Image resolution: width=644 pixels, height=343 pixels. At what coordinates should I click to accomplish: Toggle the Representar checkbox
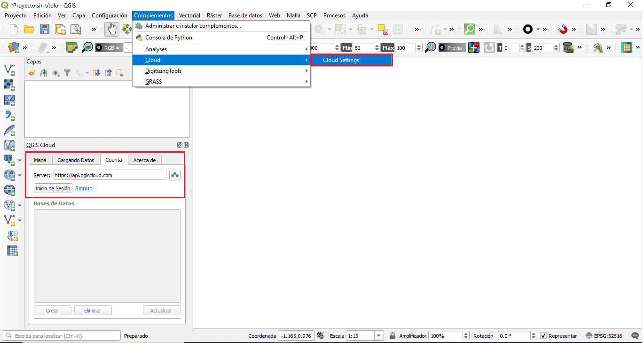pos(543,336)
